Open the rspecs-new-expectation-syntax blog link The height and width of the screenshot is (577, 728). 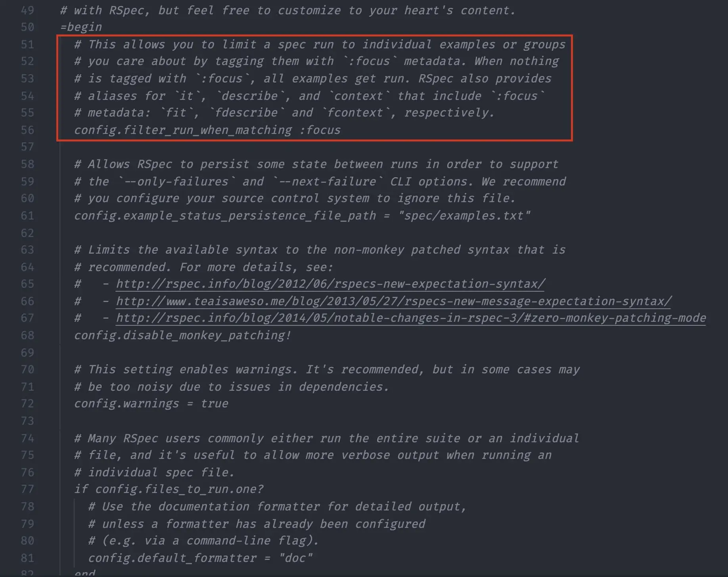(x=330, y=284)
